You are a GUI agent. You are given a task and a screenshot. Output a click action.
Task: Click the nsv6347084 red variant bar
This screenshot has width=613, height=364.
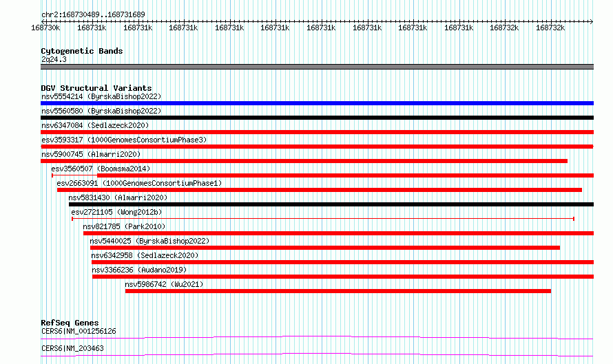point(317,132)
